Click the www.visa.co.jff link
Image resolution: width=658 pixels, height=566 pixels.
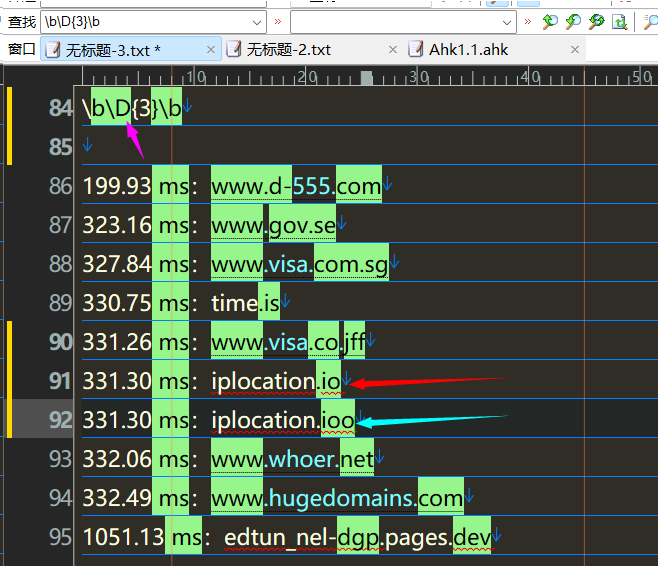coord(288,343)
